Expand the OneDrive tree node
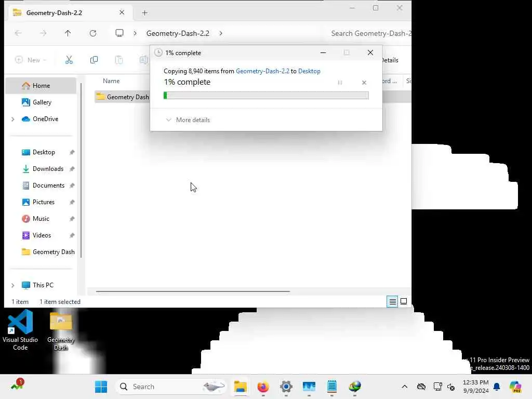 click(13, 119)
